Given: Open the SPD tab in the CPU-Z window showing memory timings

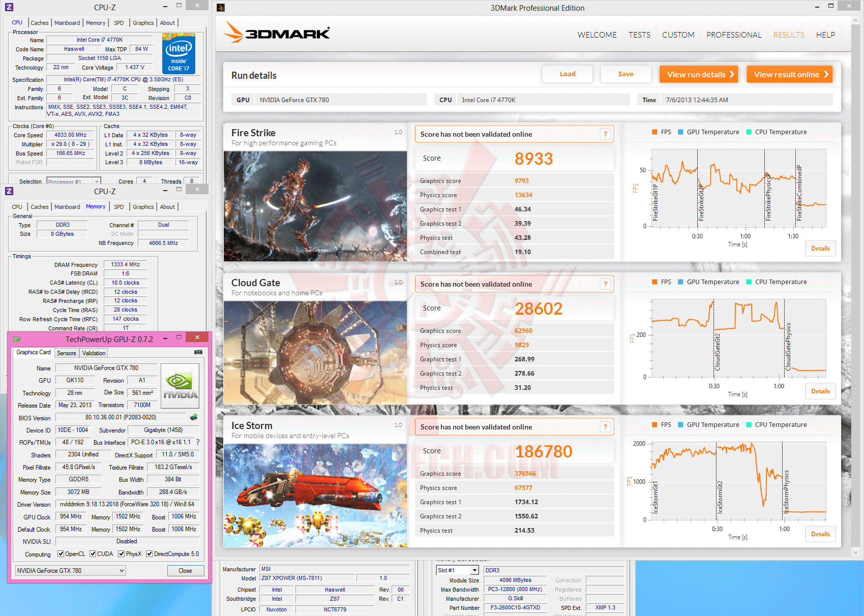Looking at the screenshot, I should click(119, 207).
